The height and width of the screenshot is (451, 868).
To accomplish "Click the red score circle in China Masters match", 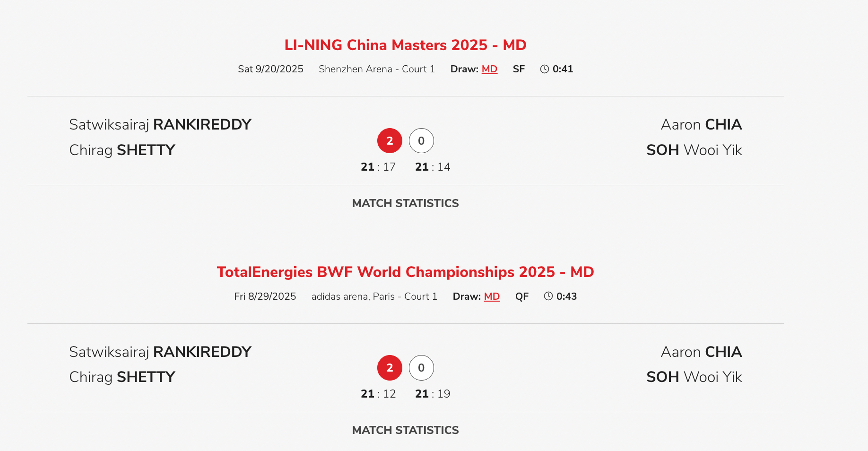I will click(x=390, y=141).
